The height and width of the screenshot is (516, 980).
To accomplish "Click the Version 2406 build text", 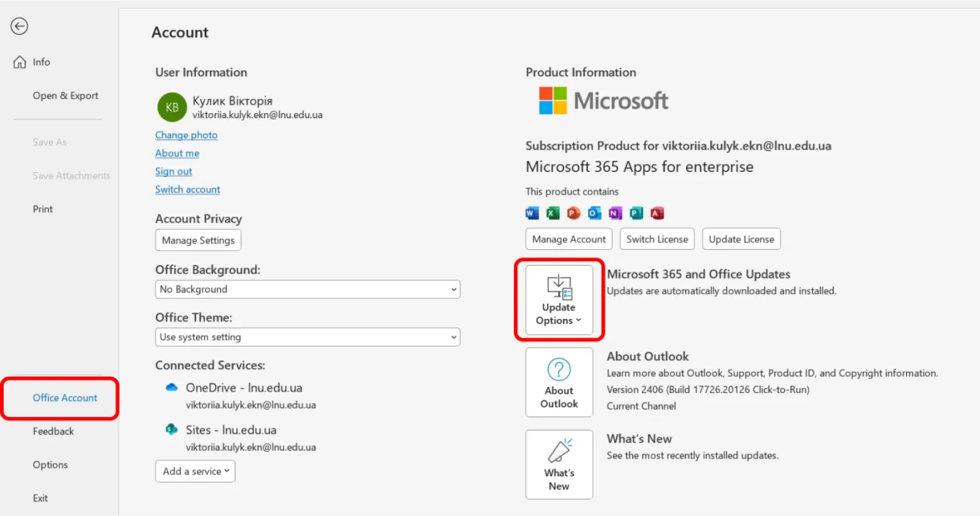I will coord(708,390).
